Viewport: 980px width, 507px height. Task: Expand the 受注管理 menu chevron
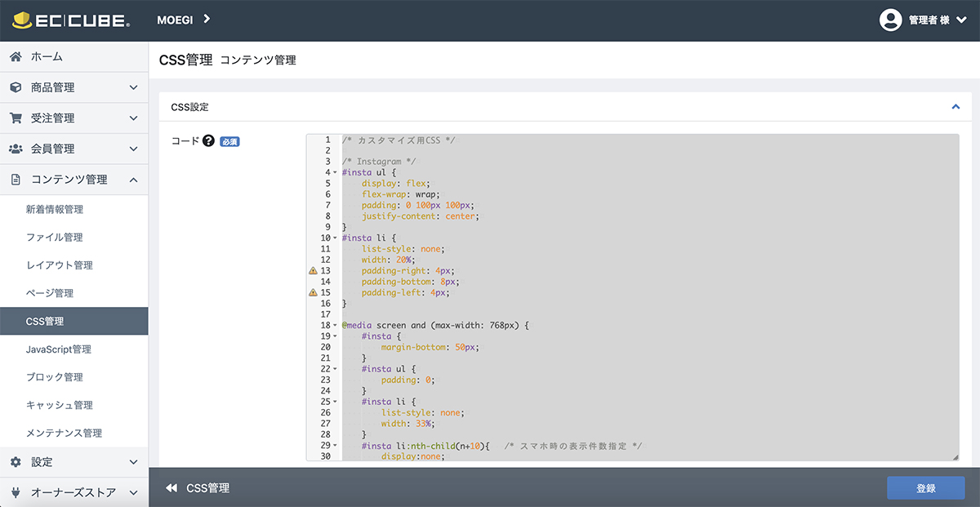[134, 118]
